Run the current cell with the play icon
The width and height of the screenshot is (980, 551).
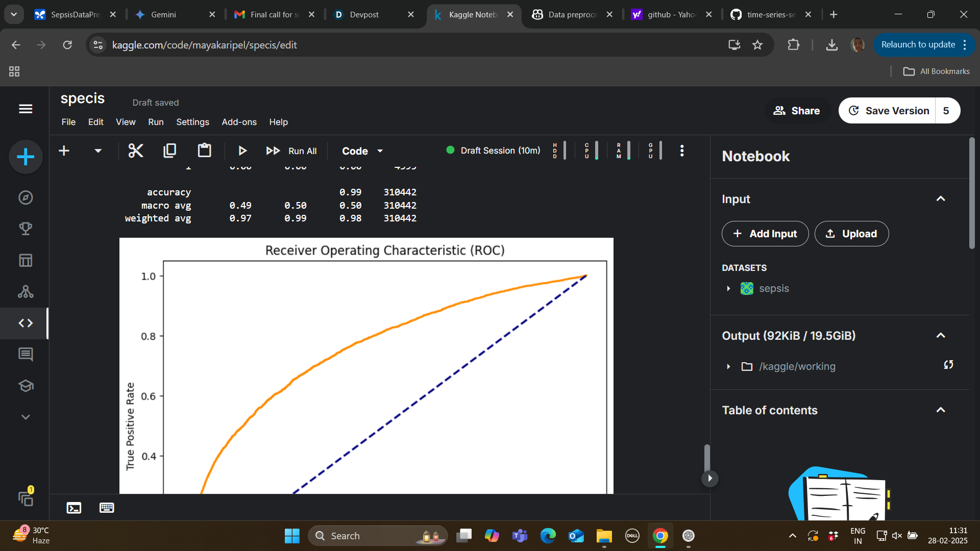click(x=242, y=151)
